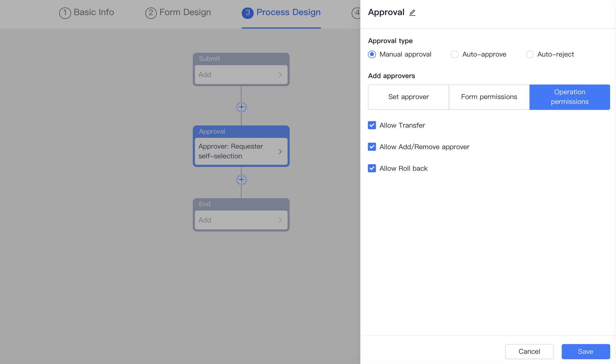The width and height of the screenshot is (616, 364).
Task: Select the Auto-reject approval type
Action: click(530, 54)
